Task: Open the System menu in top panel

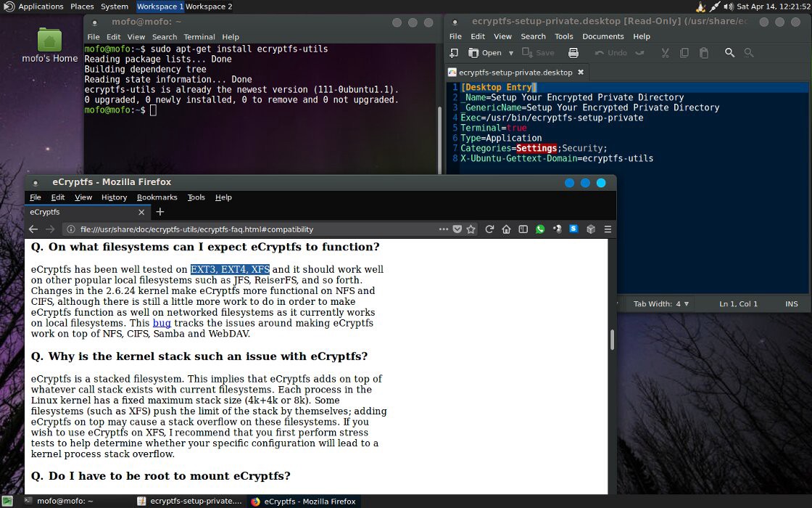Action: pos(115,7)
